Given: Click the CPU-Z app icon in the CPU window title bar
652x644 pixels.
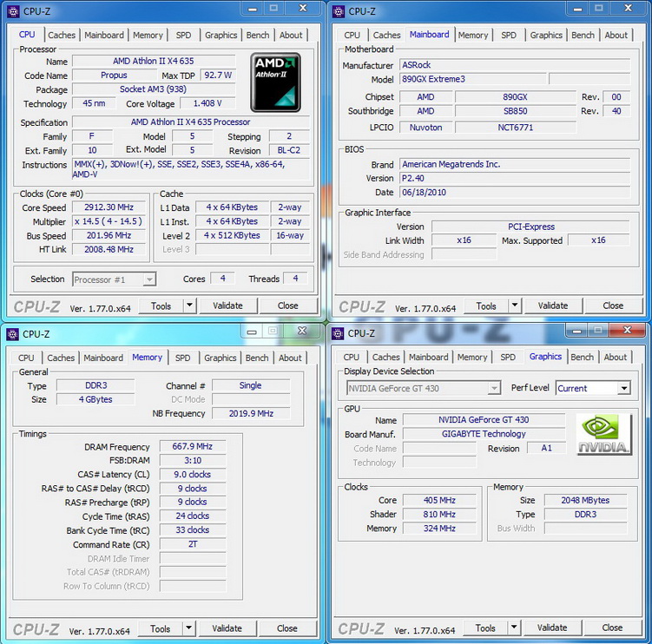Looking at the screenshot, I should (x=13, y=11).
